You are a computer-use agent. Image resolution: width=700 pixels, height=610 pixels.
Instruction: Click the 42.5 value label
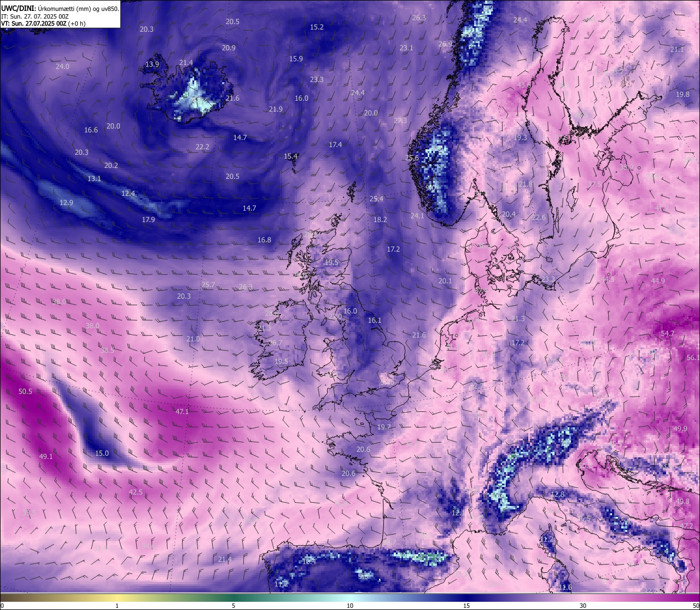pyautogui.click(x=136, y=492)
